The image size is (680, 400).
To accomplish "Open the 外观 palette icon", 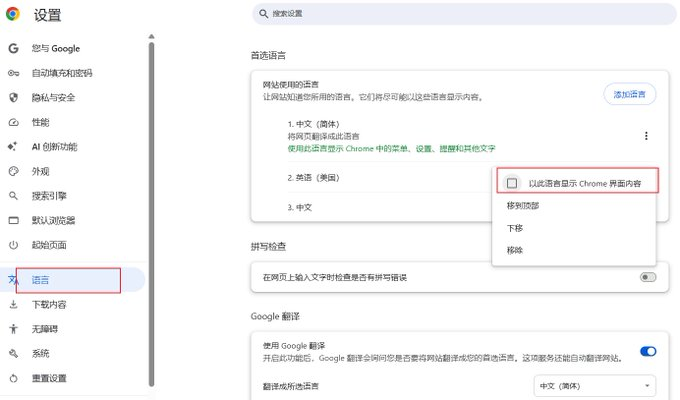I will point(13,171).
